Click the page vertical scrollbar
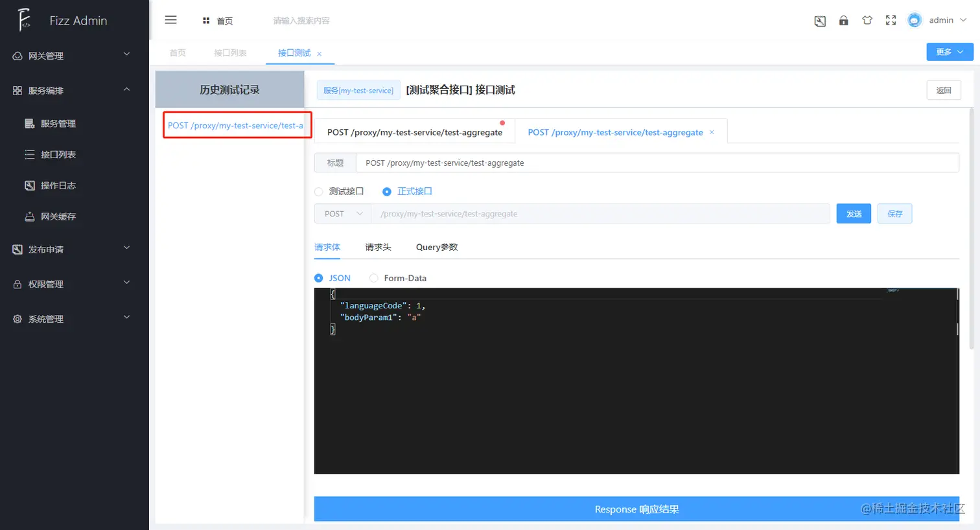Screen dimensions: 980x530 pyautogui.click(x=971, y=229)
